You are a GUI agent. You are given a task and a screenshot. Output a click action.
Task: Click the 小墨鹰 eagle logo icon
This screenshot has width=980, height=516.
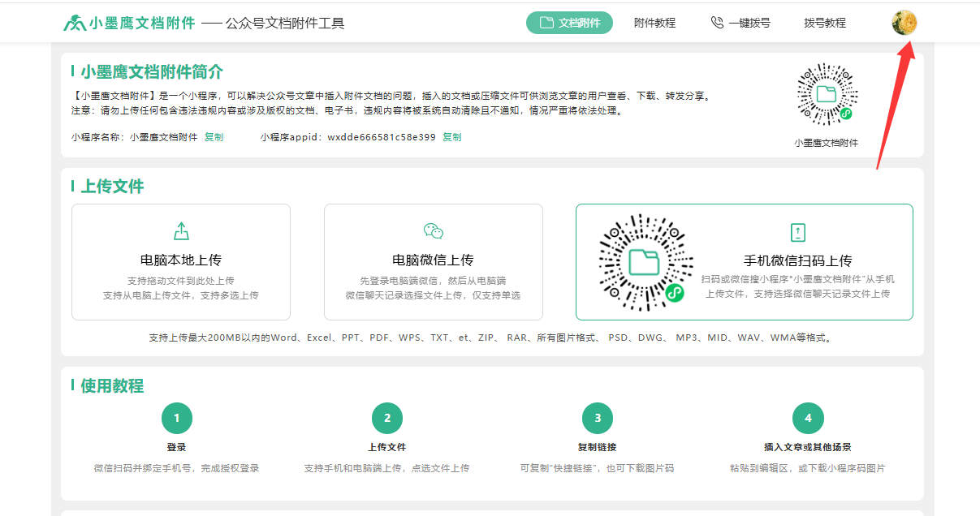pos(74,23)
